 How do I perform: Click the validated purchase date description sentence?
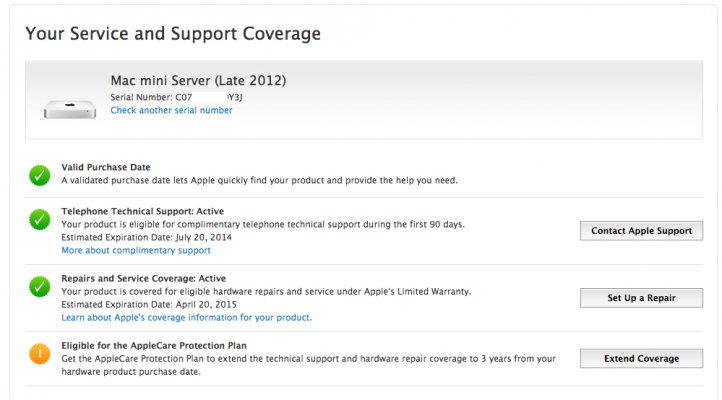[x=259, y=180]
